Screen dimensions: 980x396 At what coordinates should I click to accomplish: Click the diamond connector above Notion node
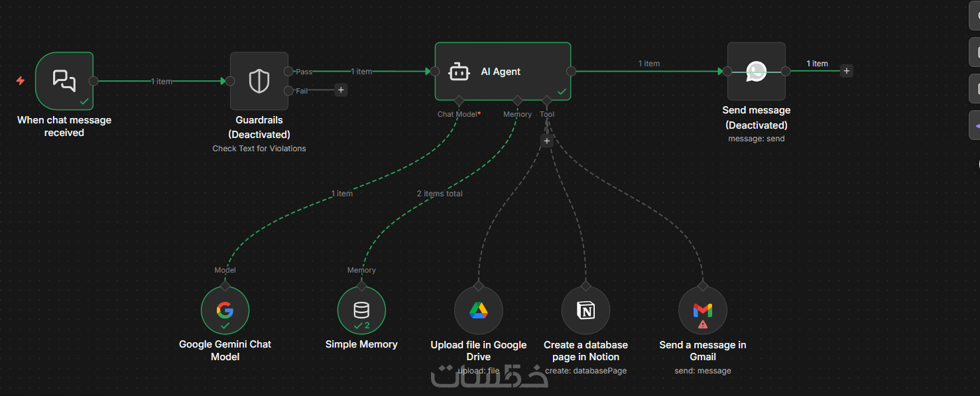585,286
